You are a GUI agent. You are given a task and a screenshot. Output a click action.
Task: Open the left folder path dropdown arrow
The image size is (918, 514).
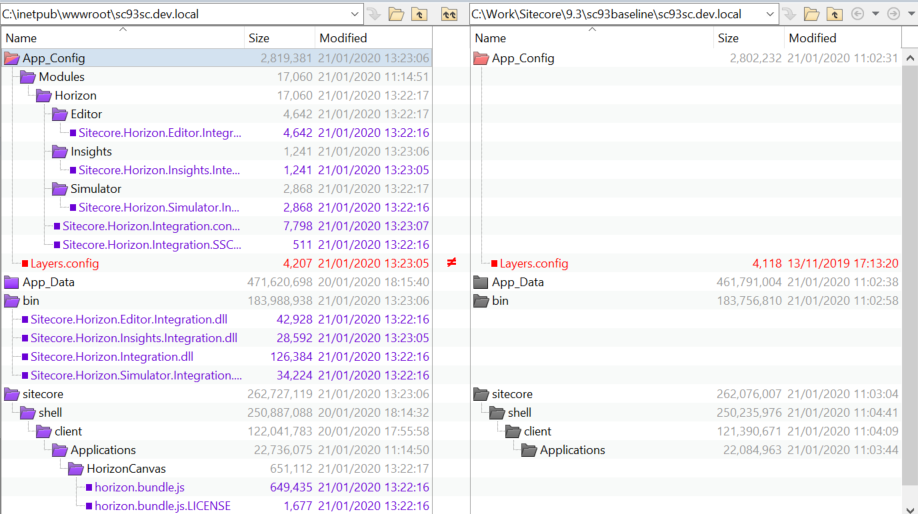pyautogui.click(x=354, y=14)
